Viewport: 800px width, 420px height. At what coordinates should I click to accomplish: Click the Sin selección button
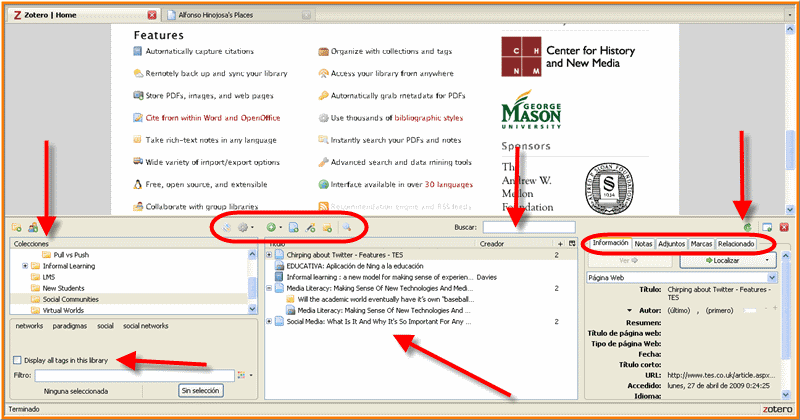201,390
